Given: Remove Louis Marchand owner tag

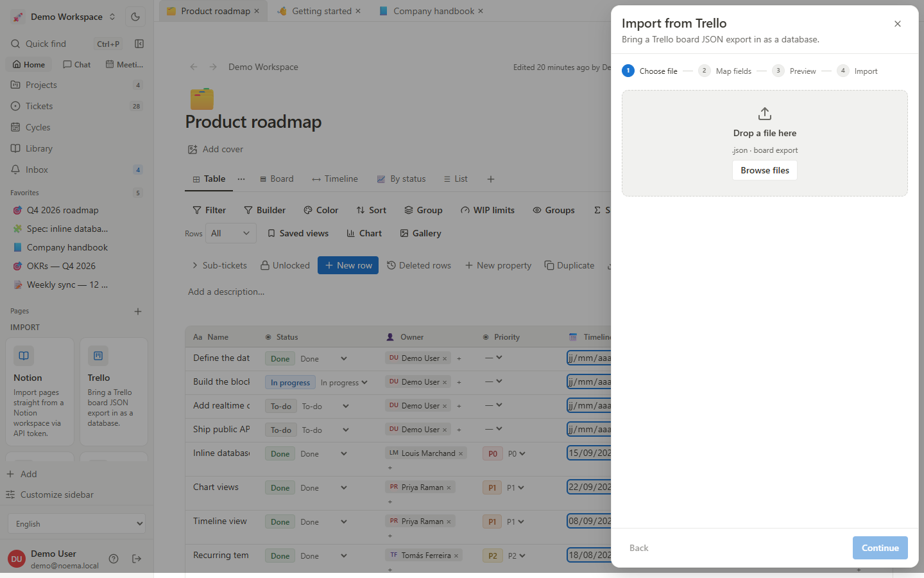Looking at the screenshot, I should (x=461, y=453).
